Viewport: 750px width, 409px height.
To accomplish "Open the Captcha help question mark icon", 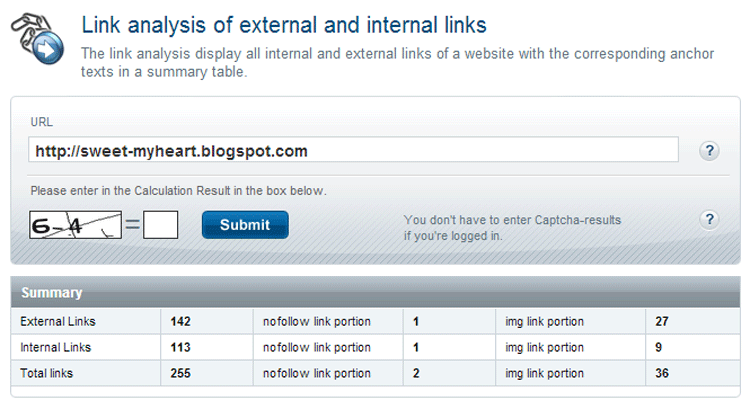I will click(709, 220).
